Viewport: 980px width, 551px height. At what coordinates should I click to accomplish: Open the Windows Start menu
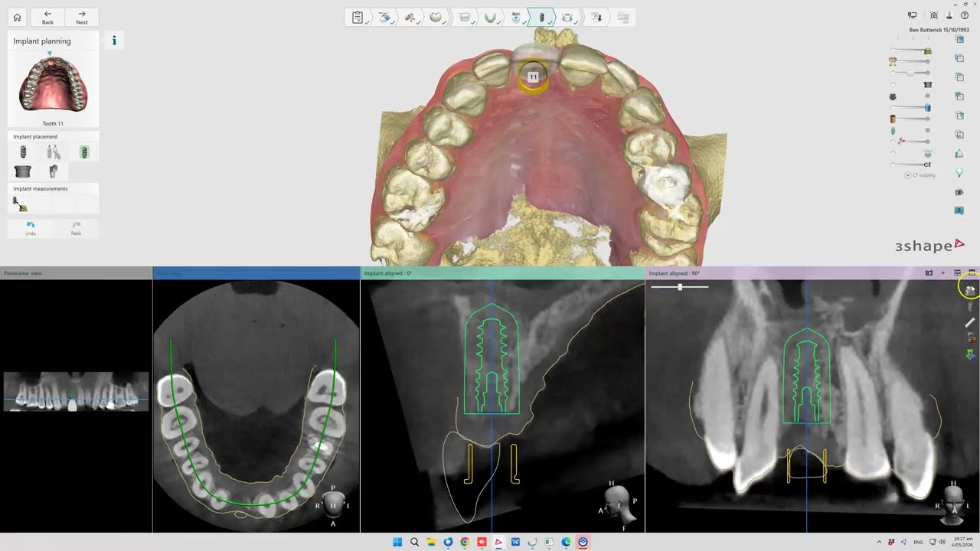pyautogui.click(x=397, y=542)
